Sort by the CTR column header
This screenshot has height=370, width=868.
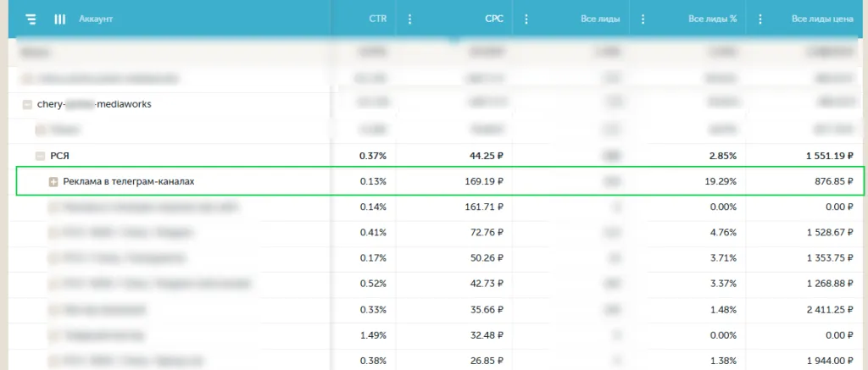click(378, 19)
